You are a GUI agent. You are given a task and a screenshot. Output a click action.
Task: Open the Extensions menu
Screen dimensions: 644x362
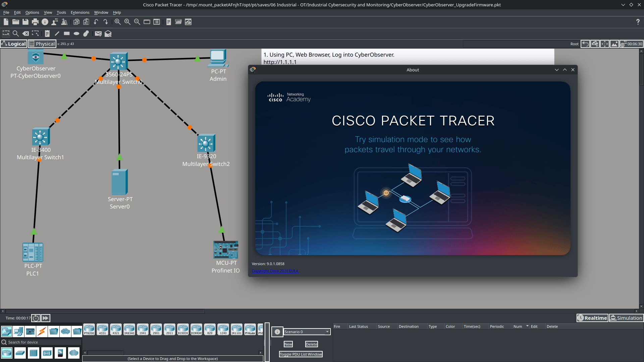[80, 12]
